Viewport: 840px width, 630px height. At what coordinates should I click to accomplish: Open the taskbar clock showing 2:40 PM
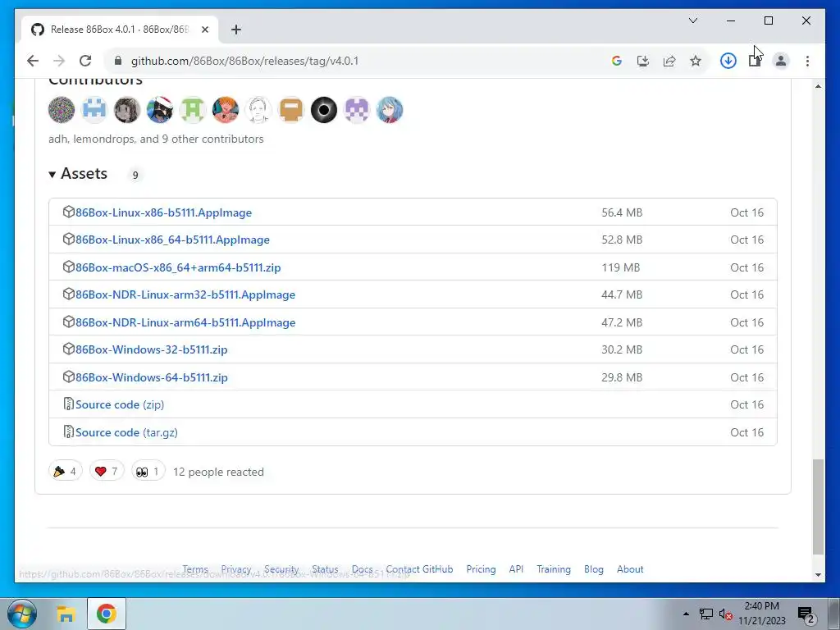(x=762, y=614)
